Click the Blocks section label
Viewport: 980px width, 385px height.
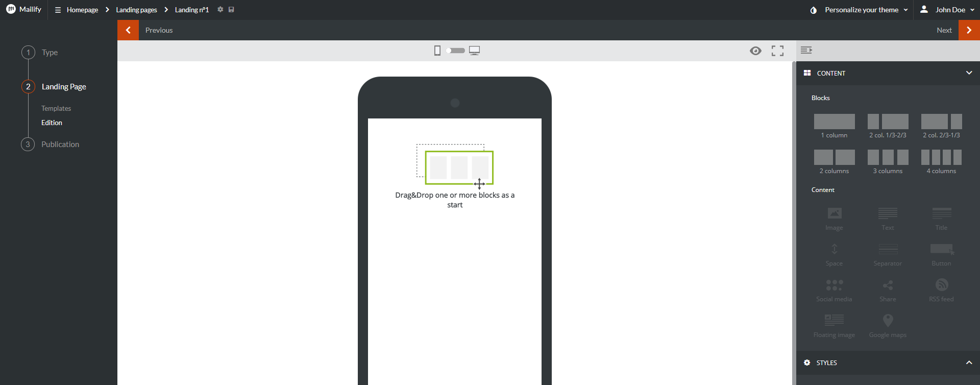pyautogui.click(x=820, y=98)
